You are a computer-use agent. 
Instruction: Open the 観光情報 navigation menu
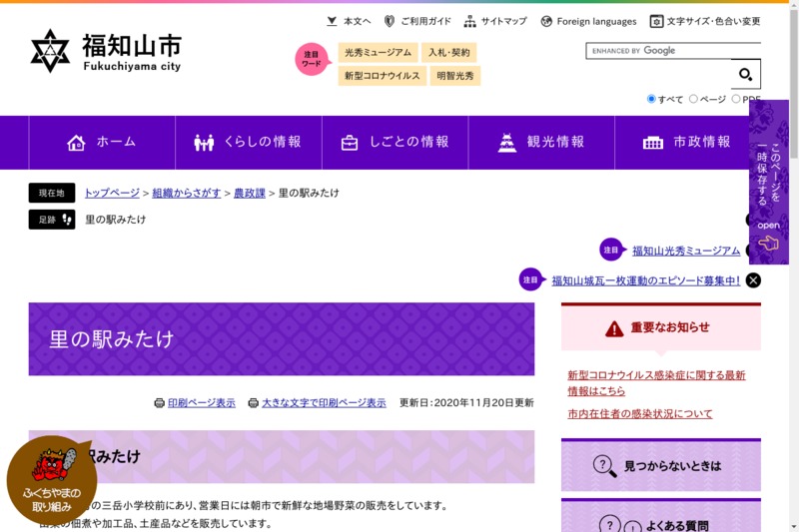(541, 143)
